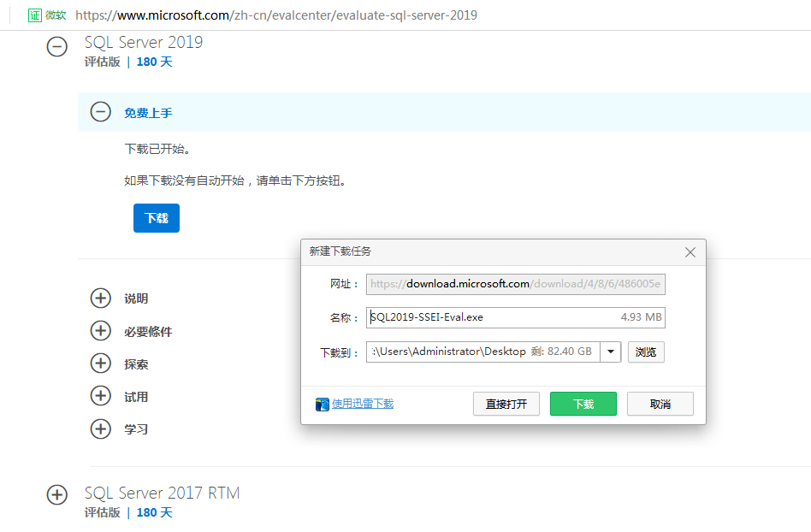Viewport: 811px width, 532px height.
Task: Click the green 下载 button in dialog
Action: point(583,404)
